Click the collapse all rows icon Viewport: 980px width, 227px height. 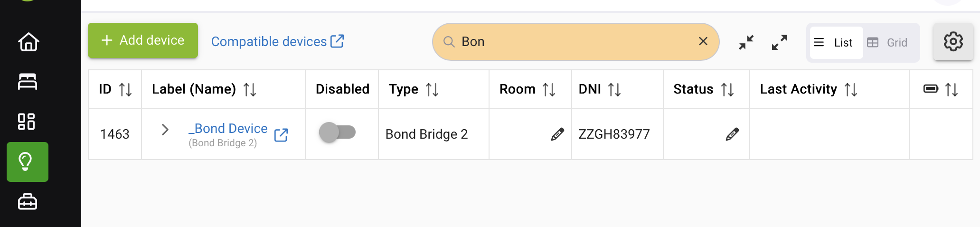point(746,42)
